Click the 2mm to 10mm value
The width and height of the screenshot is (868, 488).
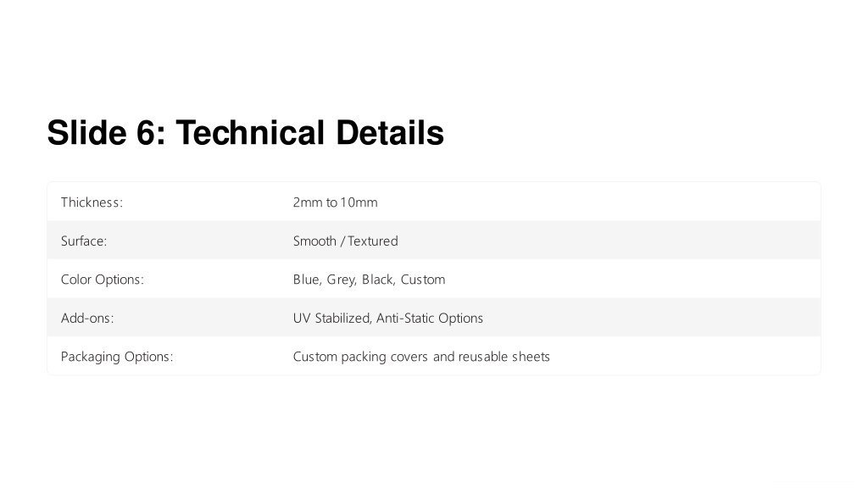click(335, 202)
